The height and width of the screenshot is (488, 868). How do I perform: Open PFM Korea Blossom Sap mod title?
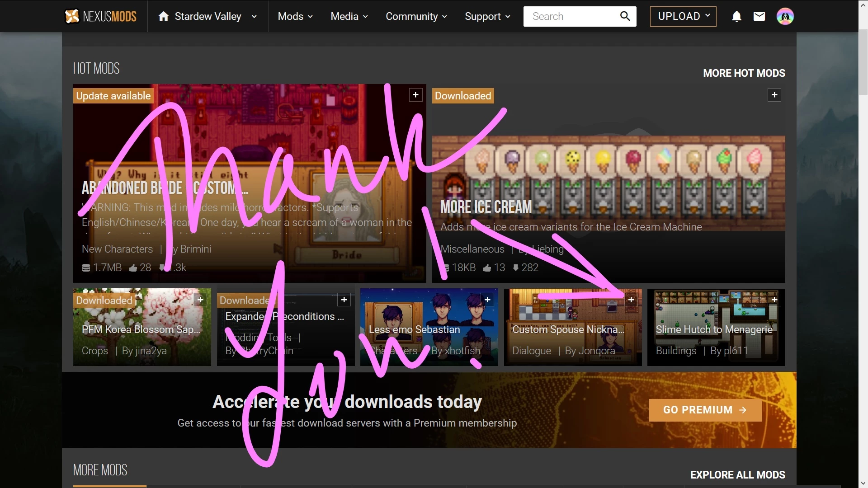[x=141, y=329]
